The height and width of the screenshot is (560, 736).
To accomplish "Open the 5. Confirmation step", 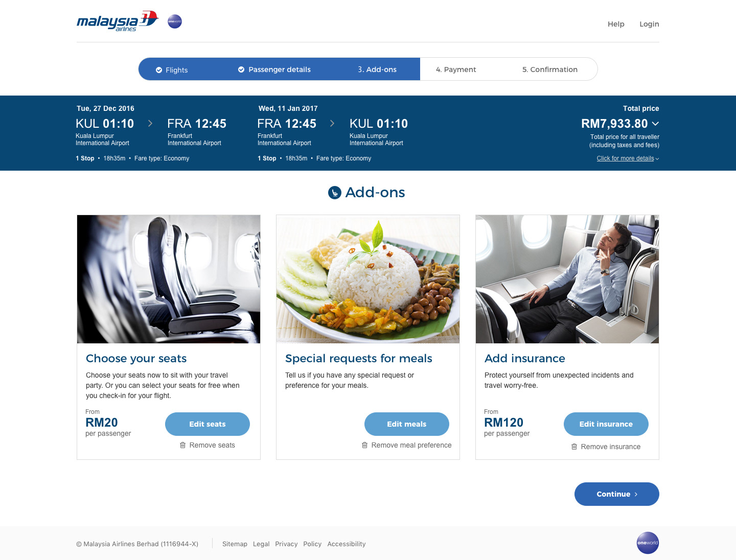I will (x=550, y=69).
